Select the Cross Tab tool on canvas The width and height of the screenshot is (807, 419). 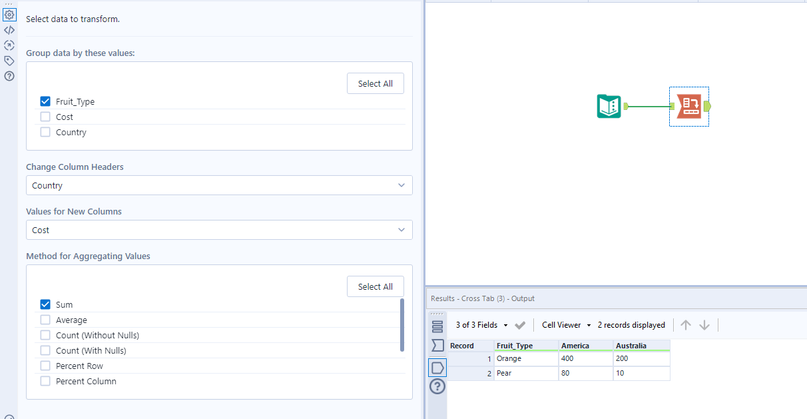(689, 106)
